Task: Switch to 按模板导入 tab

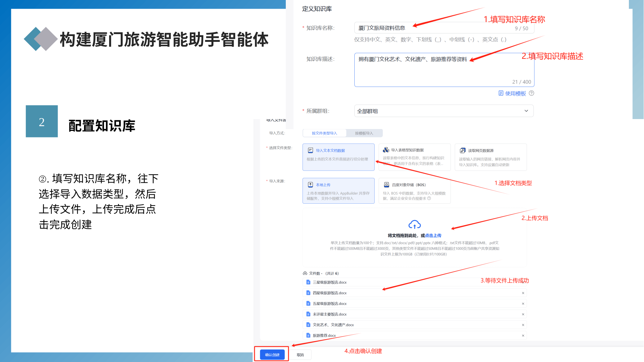Action: pos(364,133)
